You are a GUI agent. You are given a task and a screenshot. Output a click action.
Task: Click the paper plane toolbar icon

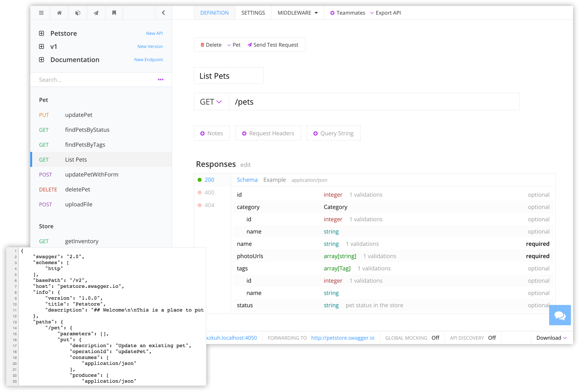click(96, 13)
